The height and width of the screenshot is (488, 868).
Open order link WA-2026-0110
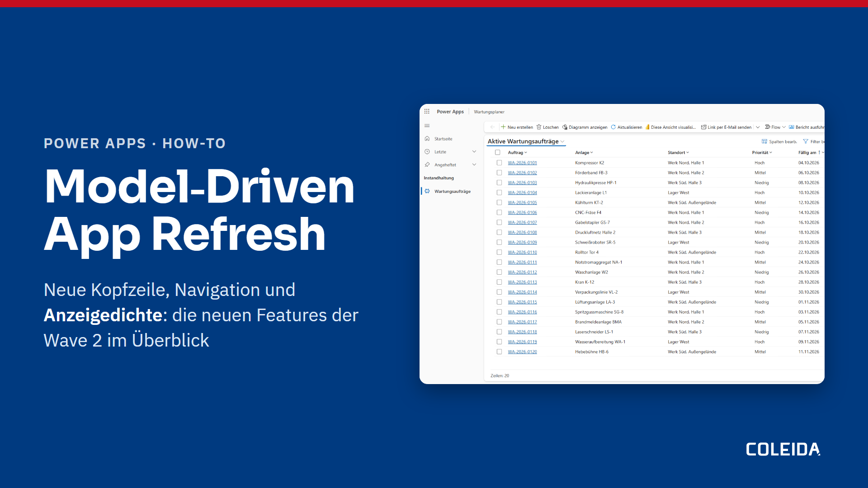(522, 252)
